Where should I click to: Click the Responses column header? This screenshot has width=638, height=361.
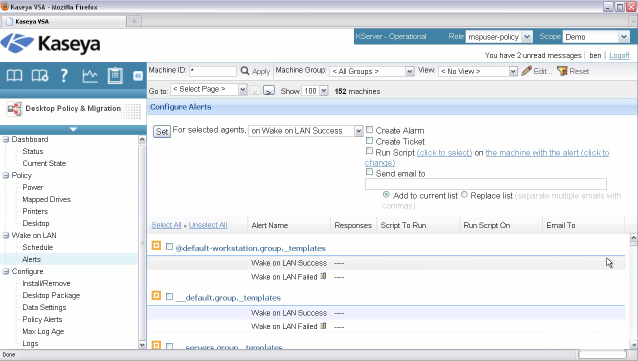(x=353, y=225)
